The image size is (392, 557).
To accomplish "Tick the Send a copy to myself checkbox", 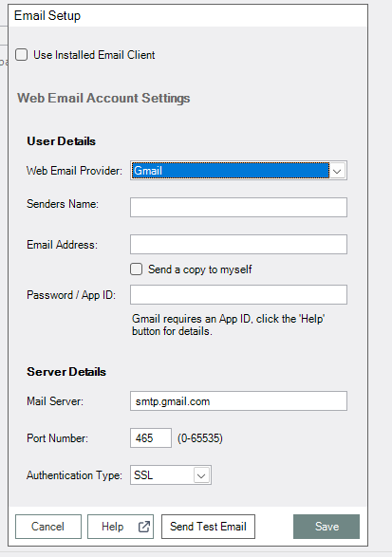I will click(136, 269).
